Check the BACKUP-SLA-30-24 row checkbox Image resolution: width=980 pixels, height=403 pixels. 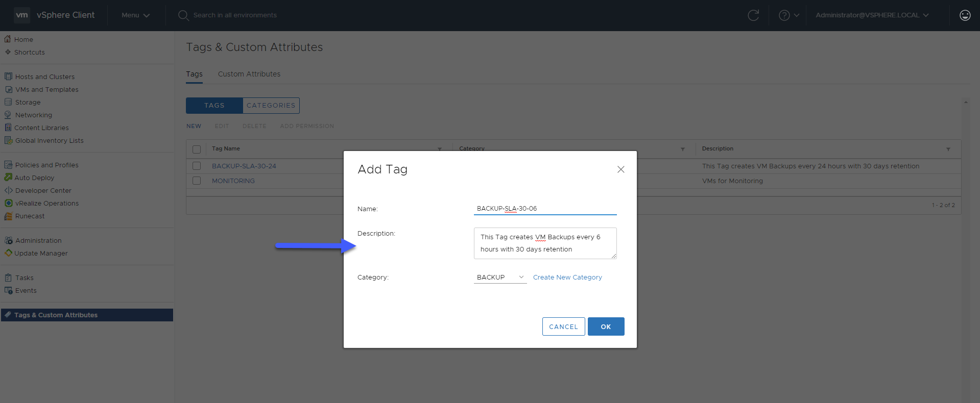click(197, 166)
